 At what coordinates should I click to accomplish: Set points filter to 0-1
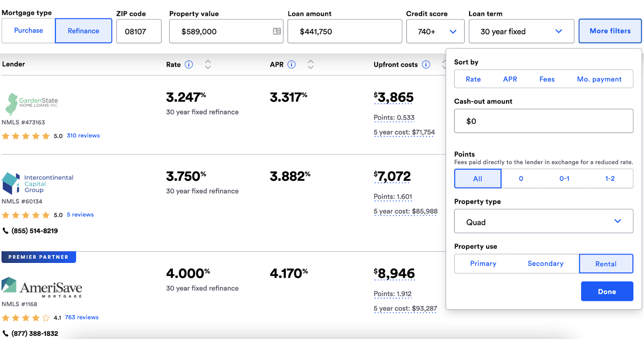(x=564, y=178)
